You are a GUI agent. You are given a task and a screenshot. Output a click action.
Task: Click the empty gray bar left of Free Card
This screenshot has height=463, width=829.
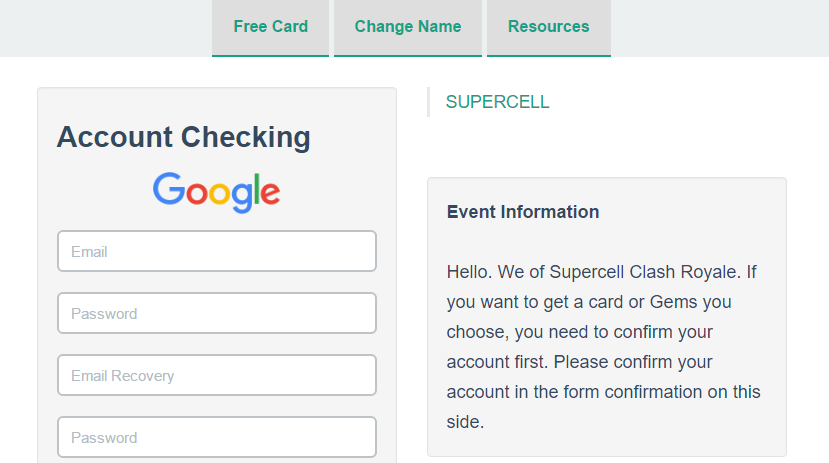pyautogui.click(x=100, y=27)
